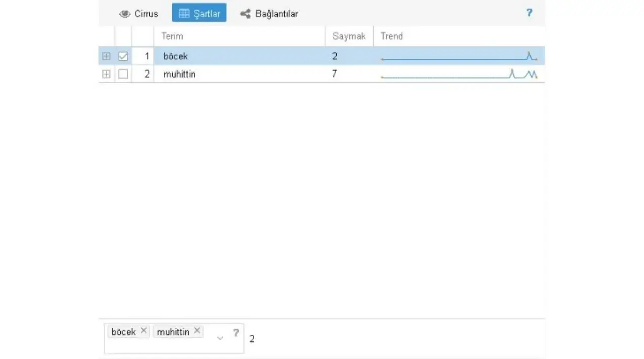Viewport: 644px width, 359px height.
Task: Click row number 1 cell
Action: [x=143, y=56]
